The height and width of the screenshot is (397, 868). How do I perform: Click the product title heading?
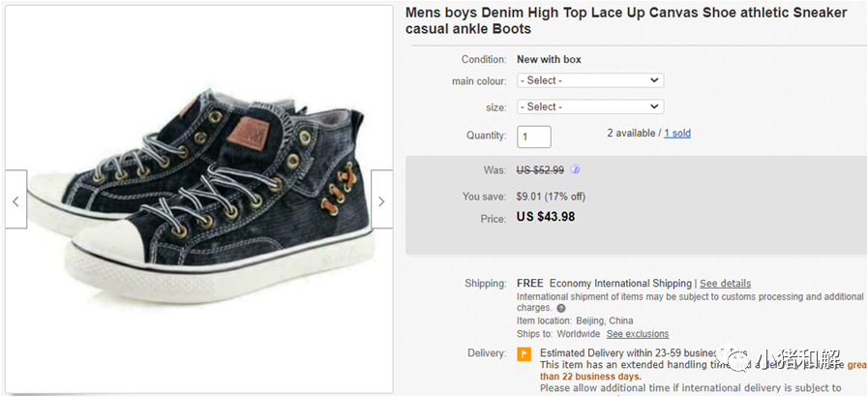(625, 20)
